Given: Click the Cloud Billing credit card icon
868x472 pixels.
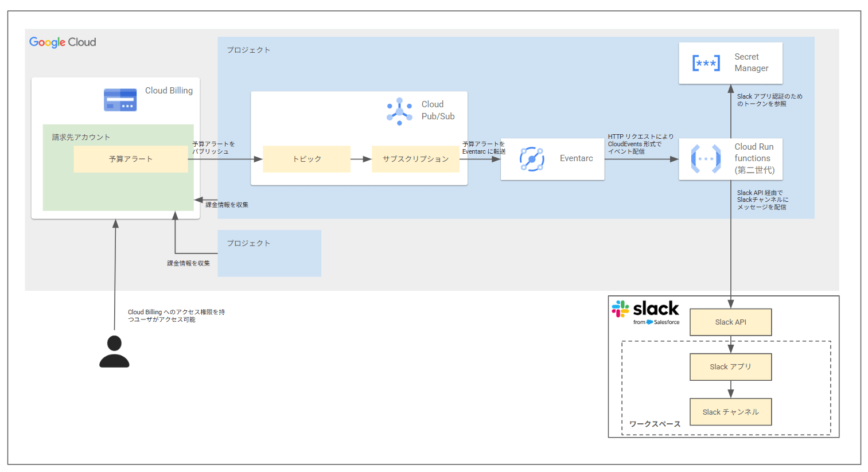Looking at the screenshot, I should pyautogui.click(x=120, y=100).
